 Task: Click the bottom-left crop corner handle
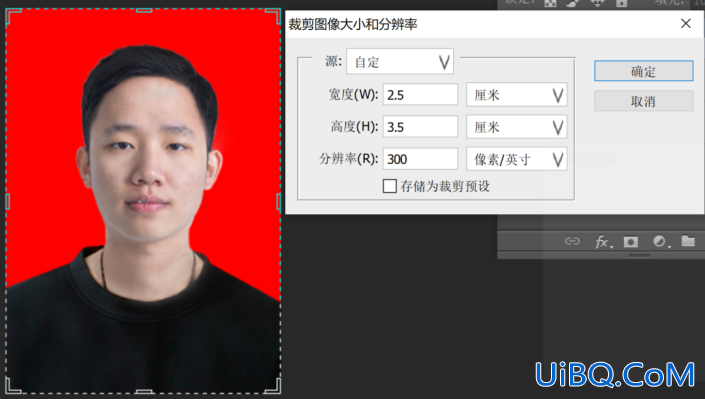[13, 386]
